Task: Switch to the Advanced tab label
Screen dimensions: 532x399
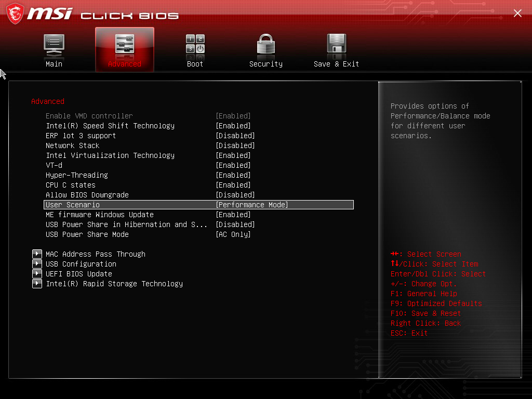Action: pos(125,64)
